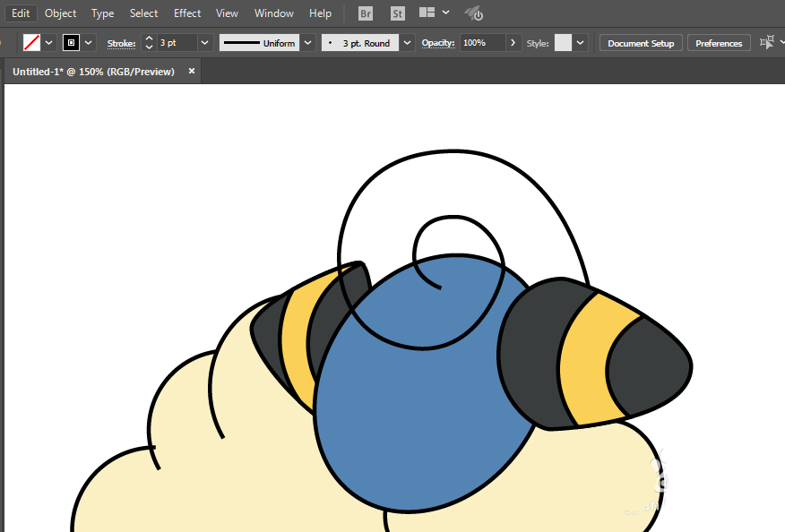Close the Untitled-1 document tab

pos(191,71)
